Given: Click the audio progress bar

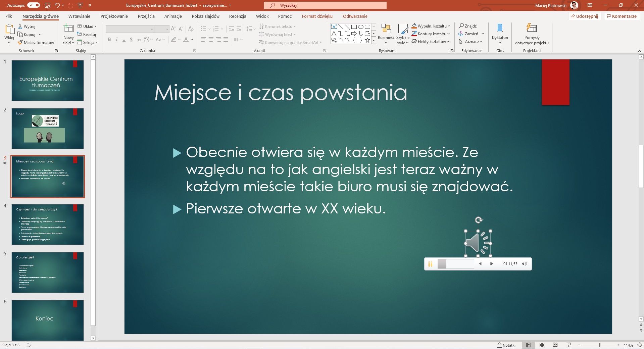Looking at the screenshot, I should click(x=456, y=264).
